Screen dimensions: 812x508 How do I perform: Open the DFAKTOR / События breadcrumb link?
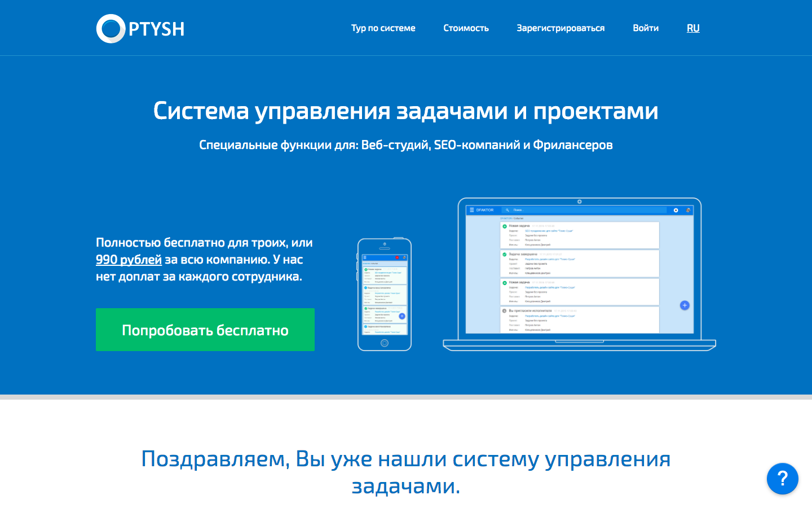tap(507, 218)
